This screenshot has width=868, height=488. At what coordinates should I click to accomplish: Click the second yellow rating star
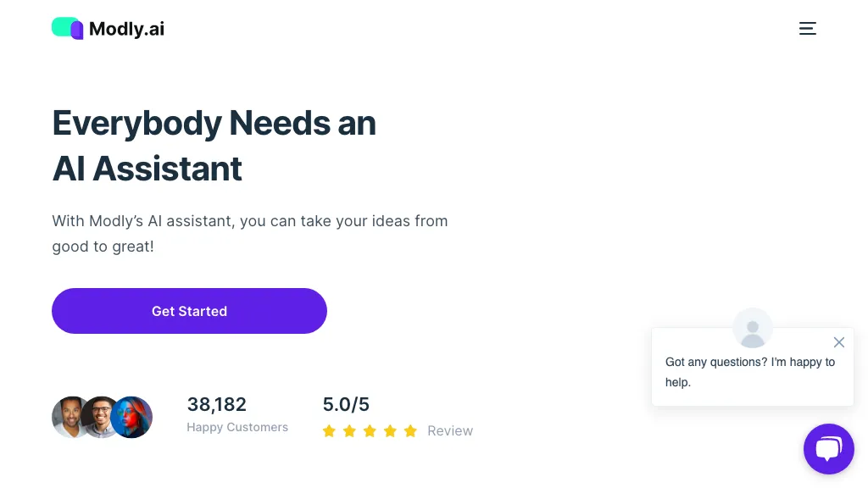[x=349, y=431]
